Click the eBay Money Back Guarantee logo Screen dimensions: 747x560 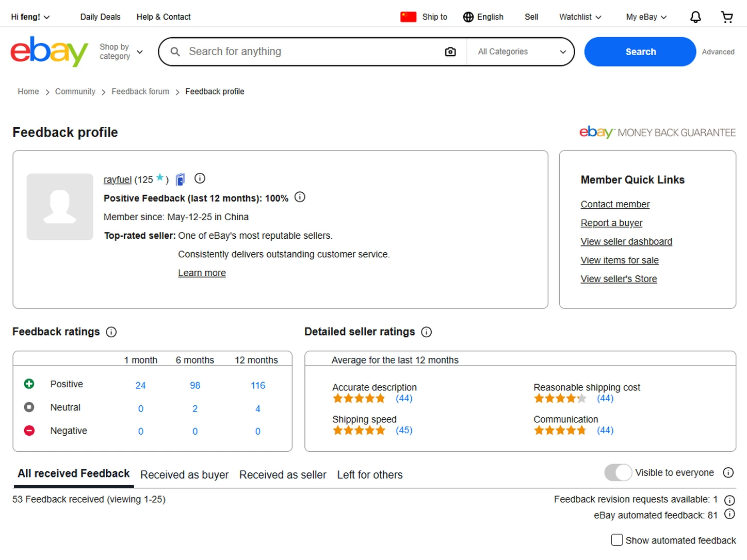pos(657,132)
